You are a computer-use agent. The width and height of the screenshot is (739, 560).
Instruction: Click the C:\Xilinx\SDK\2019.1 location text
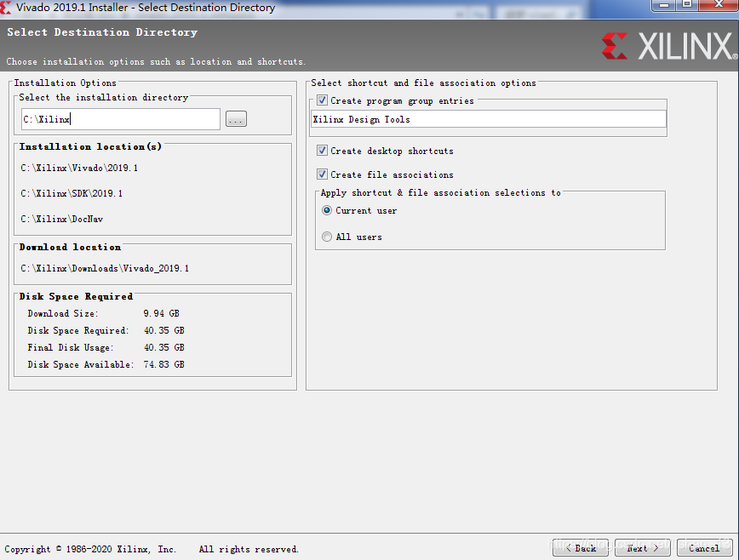pos(72,193)
